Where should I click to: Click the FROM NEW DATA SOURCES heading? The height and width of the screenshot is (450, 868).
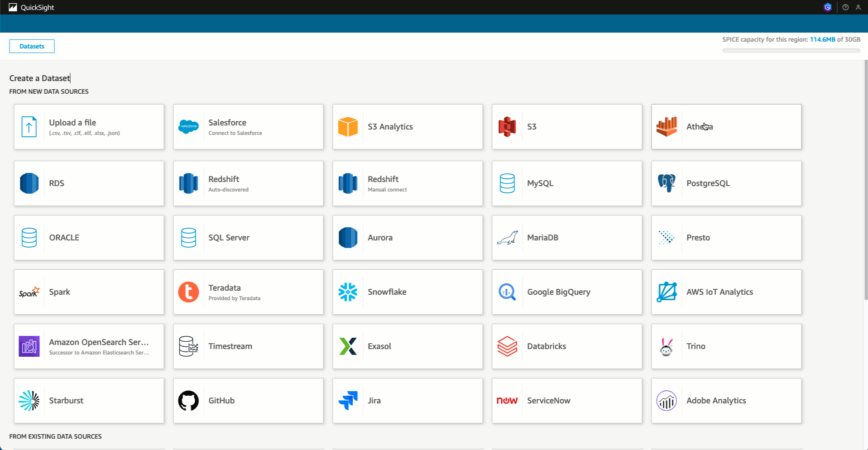click(x=49, y=91)
